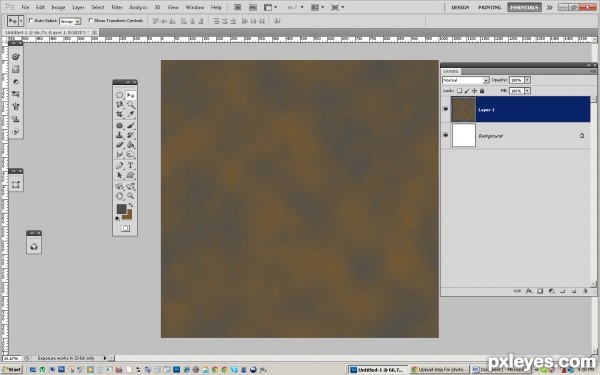The image size is (600, 375).
Task: Select the Brush tool
Action: (130, 126)
